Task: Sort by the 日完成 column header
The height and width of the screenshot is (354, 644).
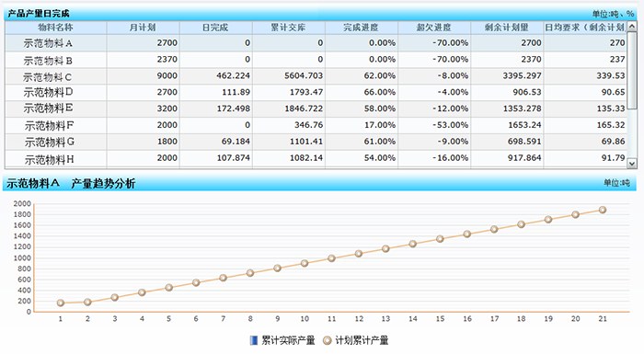Action: coord(215,28)
